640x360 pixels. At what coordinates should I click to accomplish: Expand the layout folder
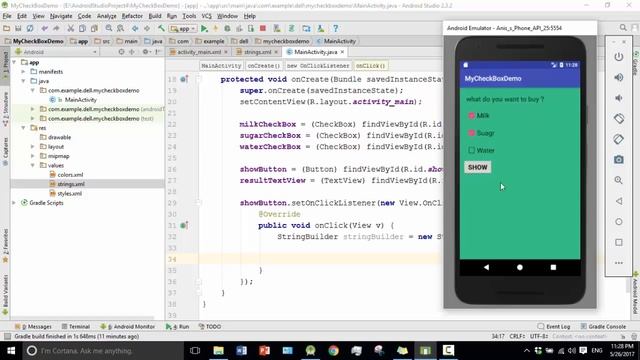(33, 147)
